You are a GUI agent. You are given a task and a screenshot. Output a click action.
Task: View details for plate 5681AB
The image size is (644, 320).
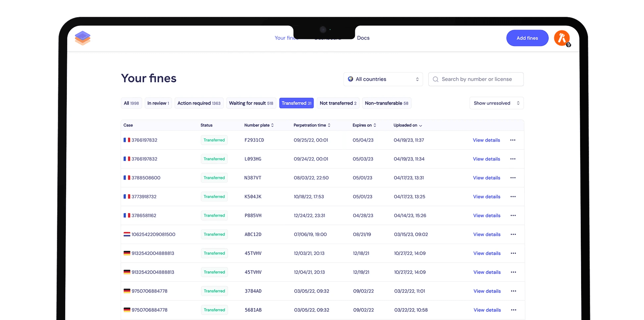(487, 310)
